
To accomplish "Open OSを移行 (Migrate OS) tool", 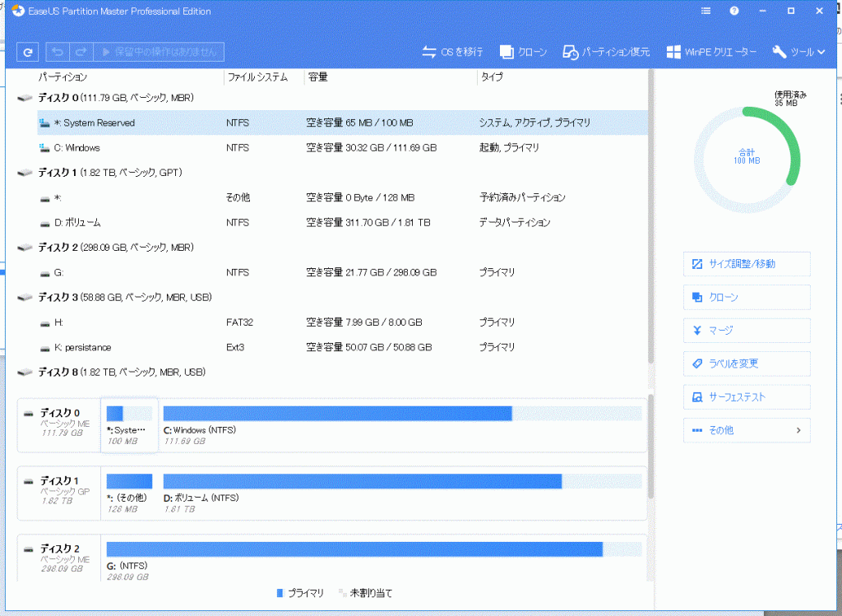I will click(452, 52).
